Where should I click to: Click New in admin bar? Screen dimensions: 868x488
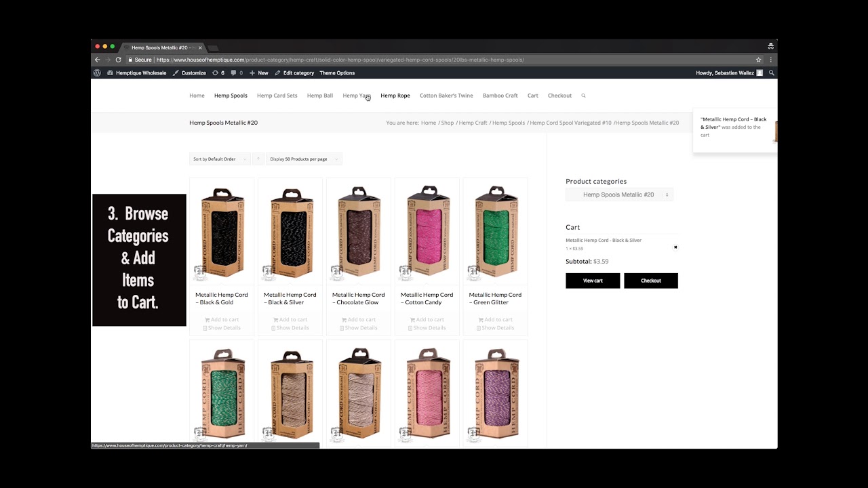tap(259, 73)
